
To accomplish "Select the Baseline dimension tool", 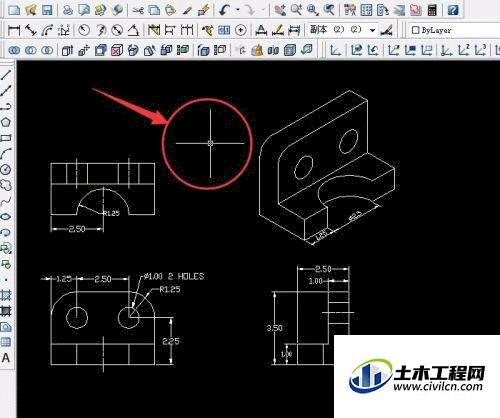I will pyautogui.click(x=170, y=30).
